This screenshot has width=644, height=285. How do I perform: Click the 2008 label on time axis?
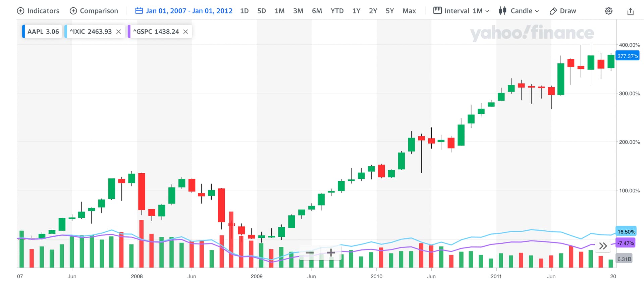pos(137,276)
